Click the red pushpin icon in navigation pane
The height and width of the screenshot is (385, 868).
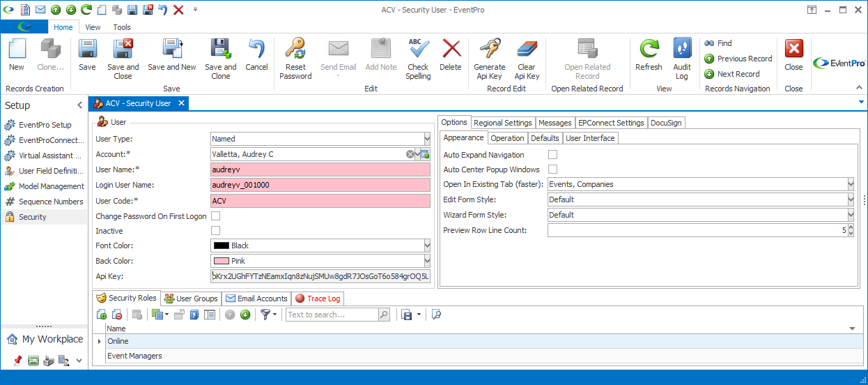18,361
